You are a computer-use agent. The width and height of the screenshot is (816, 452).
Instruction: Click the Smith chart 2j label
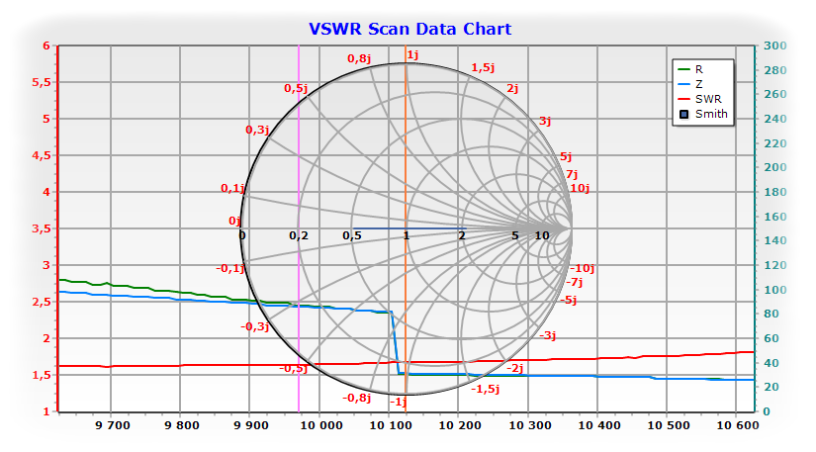513,88
